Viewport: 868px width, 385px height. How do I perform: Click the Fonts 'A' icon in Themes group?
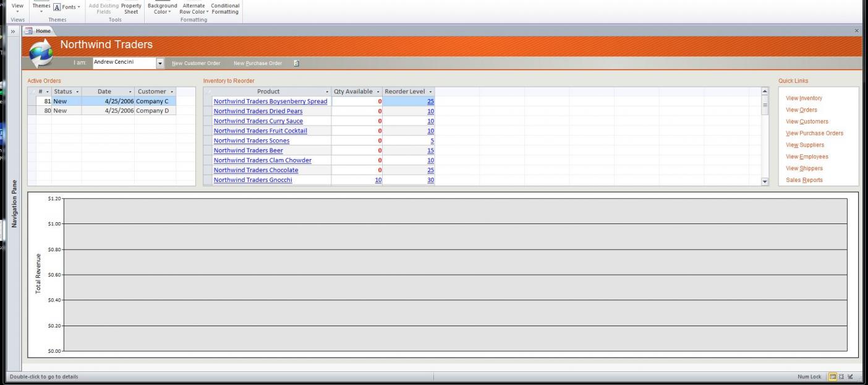coord(57,7)
